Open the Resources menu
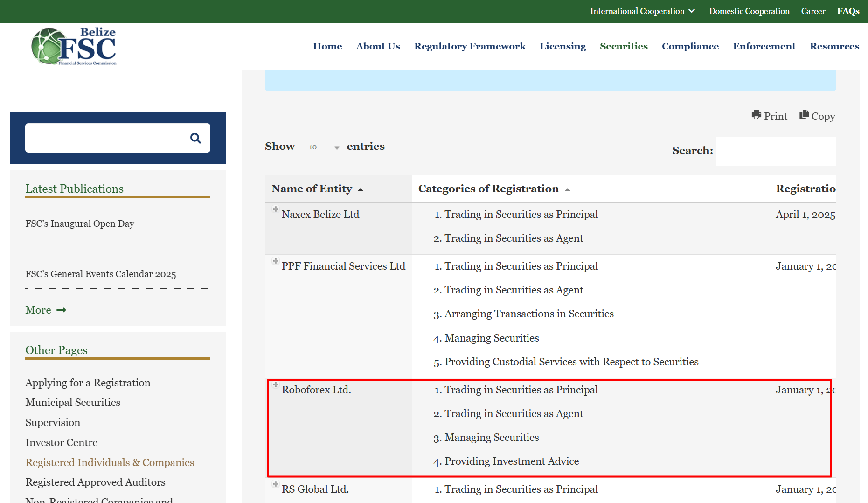The width and height of the screenshot is (868, 503). (834, 46)
